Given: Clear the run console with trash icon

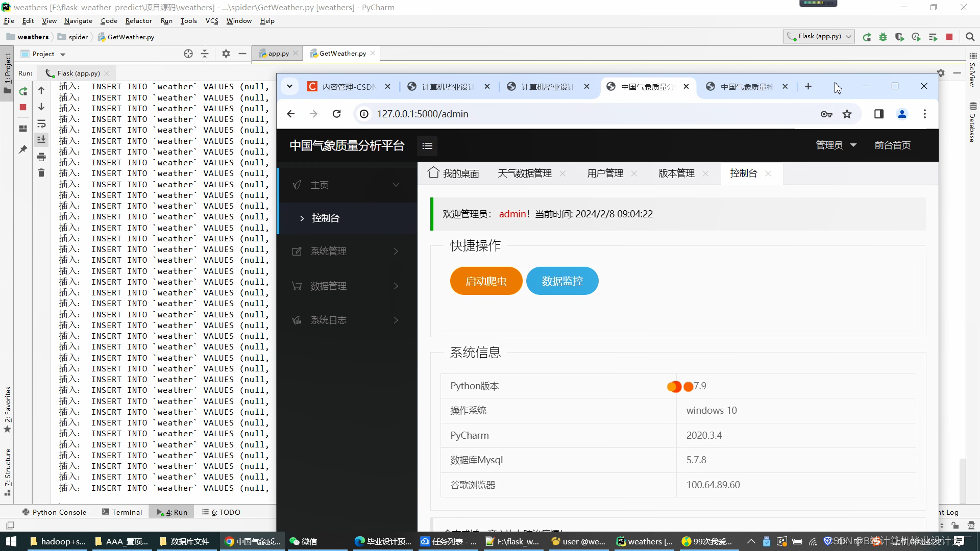Looking at the screenshot, I should click(x=41, y=172).
